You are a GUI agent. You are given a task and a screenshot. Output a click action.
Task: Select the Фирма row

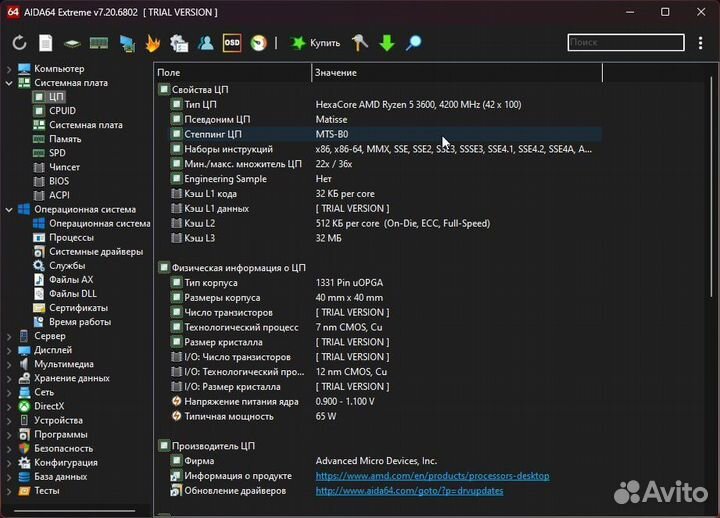point(386,461)
